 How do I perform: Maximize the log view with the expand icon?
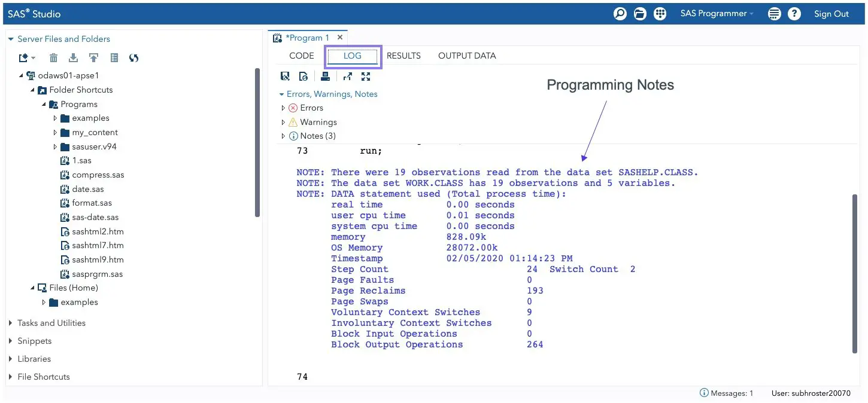pyautogui.click(x=366, y=77)
